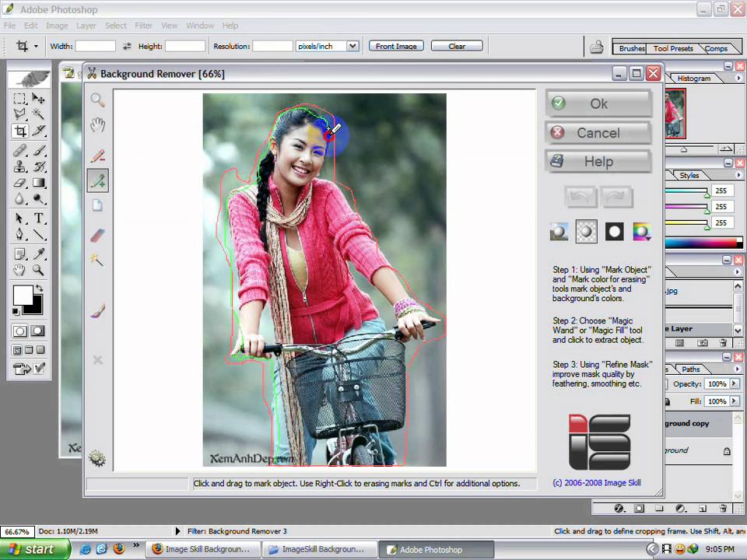Open the Paths panel flyout menu arrow
Viewport: 747px width, 560px height.
tap(738, 369)
